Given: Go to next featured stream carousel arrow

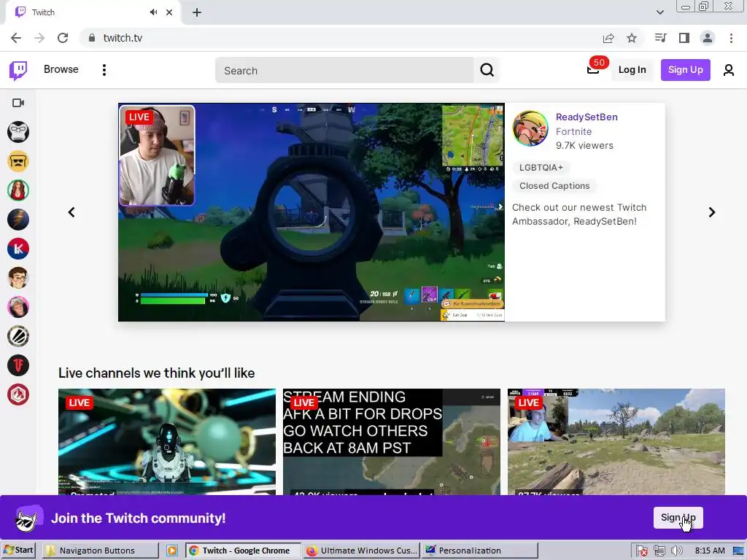Looking at the screenshot, I should click(x=712, y=212).
